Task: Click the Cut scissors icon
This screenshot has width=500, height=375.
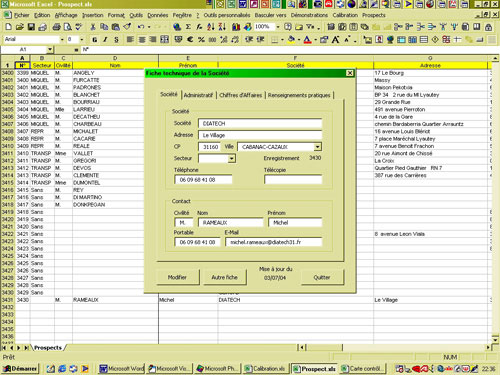Action: 93,27
